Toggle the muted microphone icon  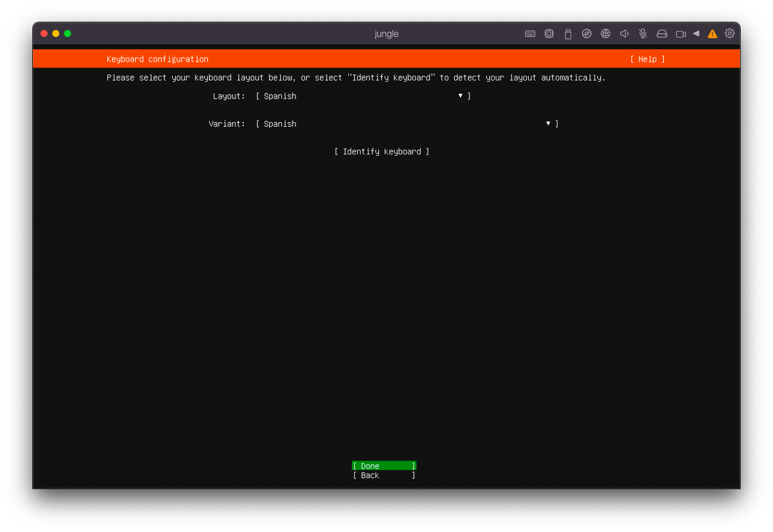[643, 34]
